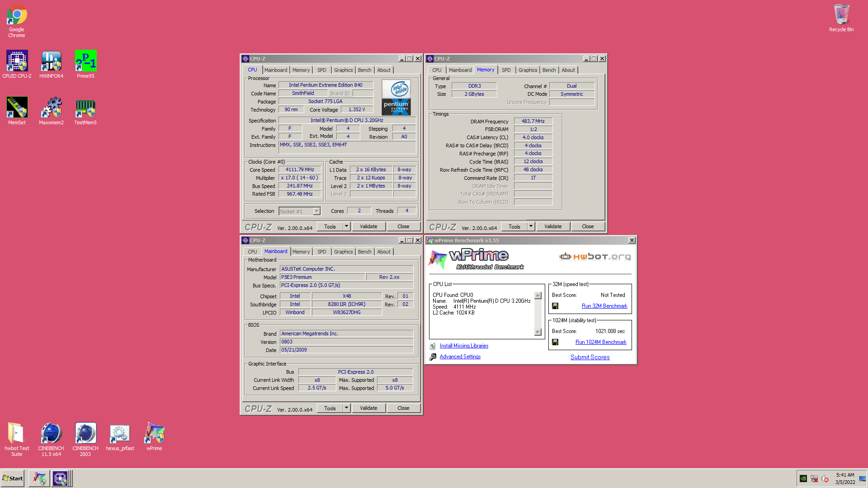Open Memory tab in Mainboard CPU-Z window
This screenshot has height=488, width=868.
301,252
